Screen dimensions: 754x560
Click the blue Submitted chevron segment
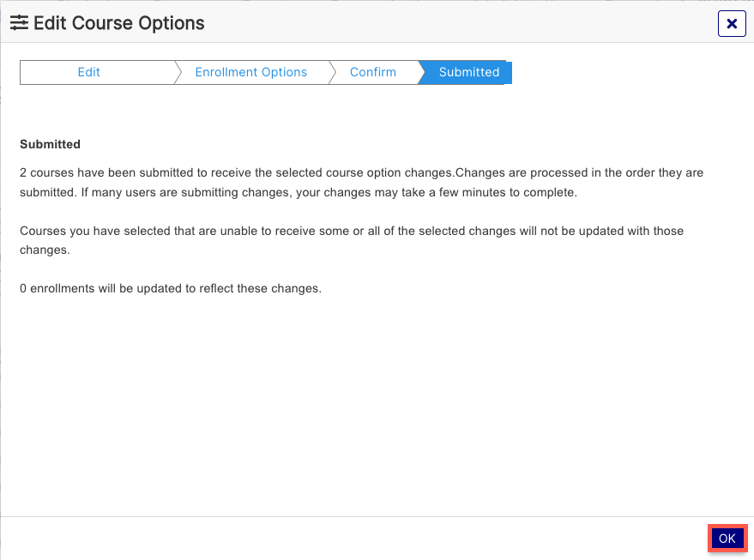[468, 72]
